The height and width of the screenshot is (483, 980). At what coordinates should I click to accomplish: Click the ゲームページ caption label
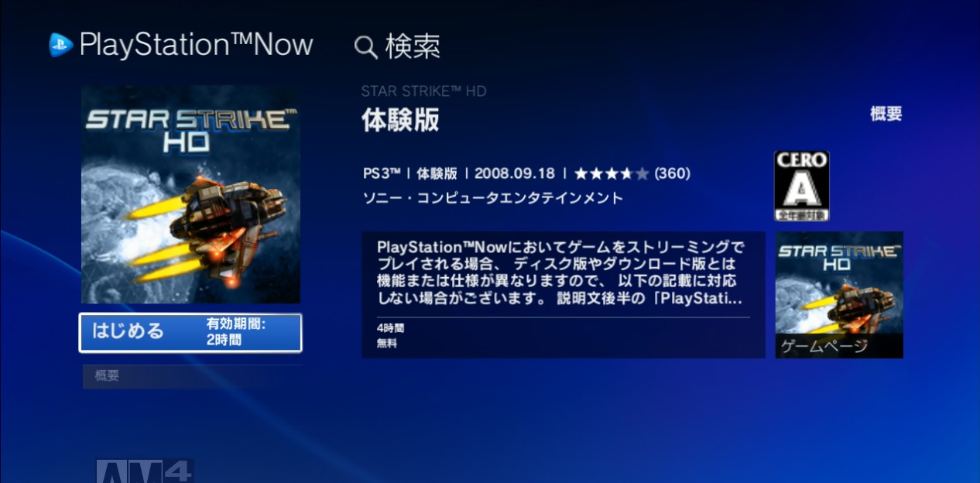[x=824, y=346]
